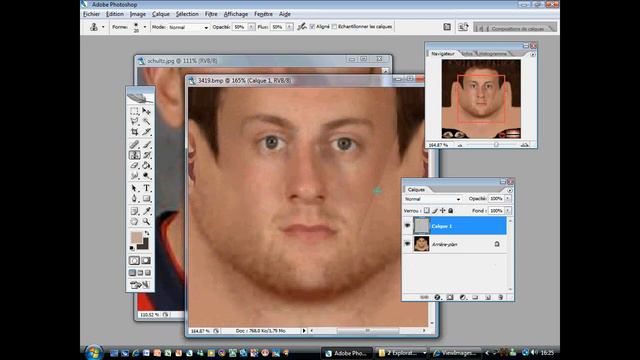Select the Shape tool
This screenshot has height=360, width=640.
146,199
